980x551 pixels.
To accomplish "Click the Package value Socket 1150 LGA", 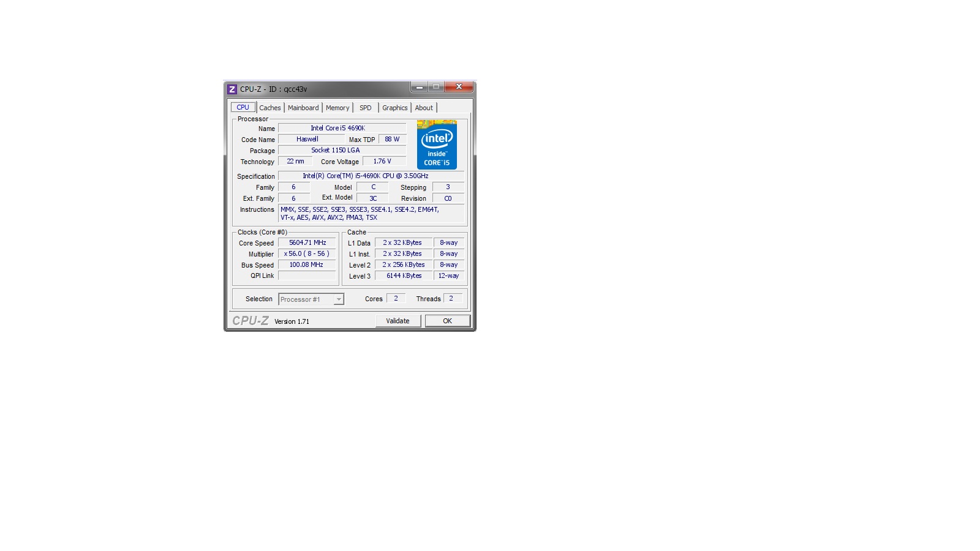I will coord(342,150).
